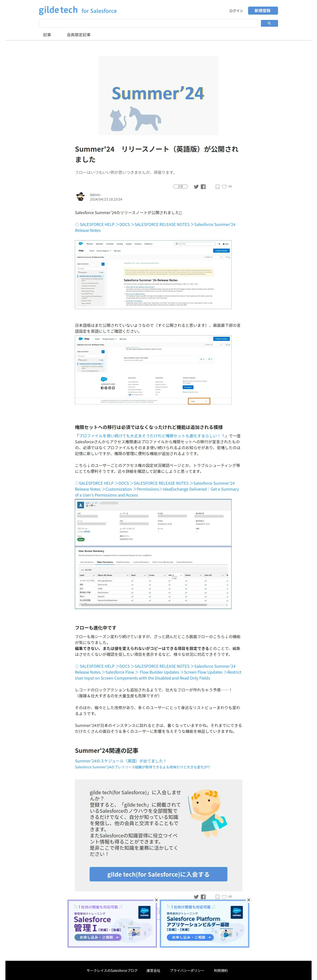Open the Salesforce Platform アプリケーションビルダー基礎 ad
This screenshot has width=317, height=980.
click(x=205, y=923)
